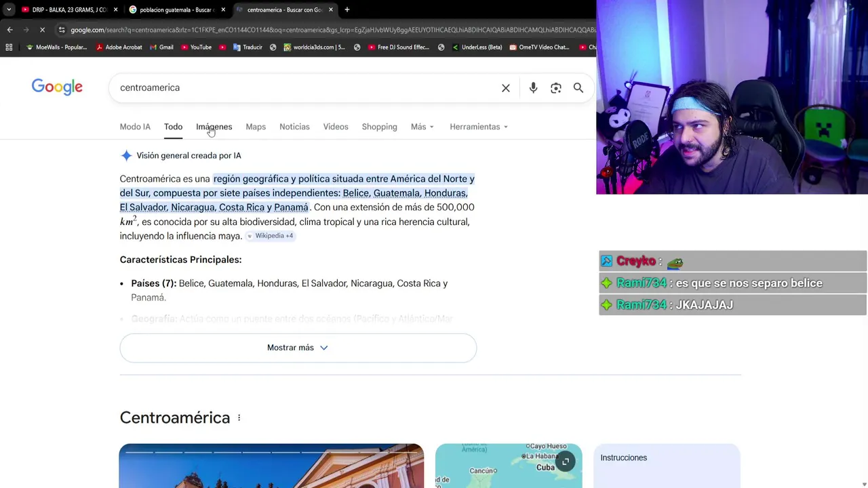Open the Gmail bookmark
Viewport: 868px width, 488px height.
tap(161, 47)
